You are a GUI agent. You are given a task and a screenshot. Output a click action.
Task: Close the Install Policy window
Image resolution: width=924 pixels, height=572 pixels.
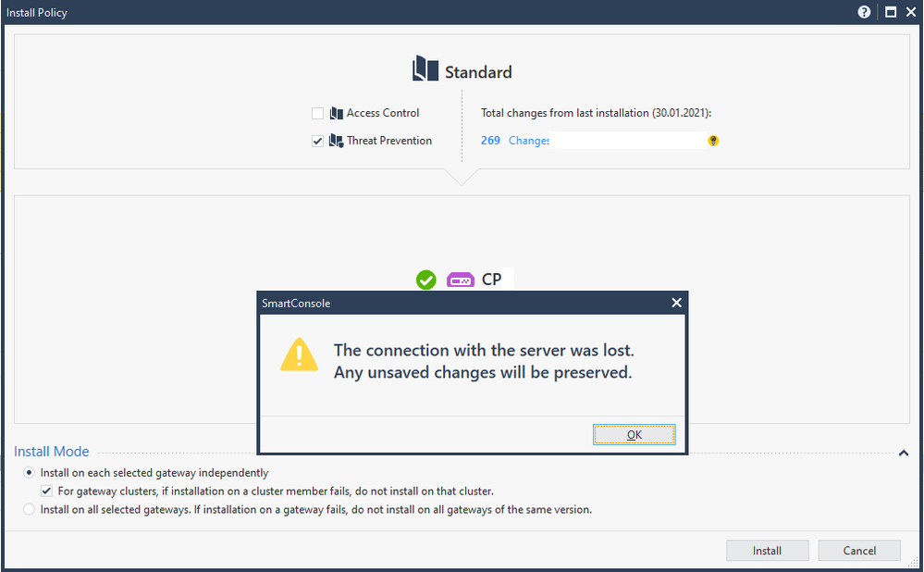tap(911, 12)
